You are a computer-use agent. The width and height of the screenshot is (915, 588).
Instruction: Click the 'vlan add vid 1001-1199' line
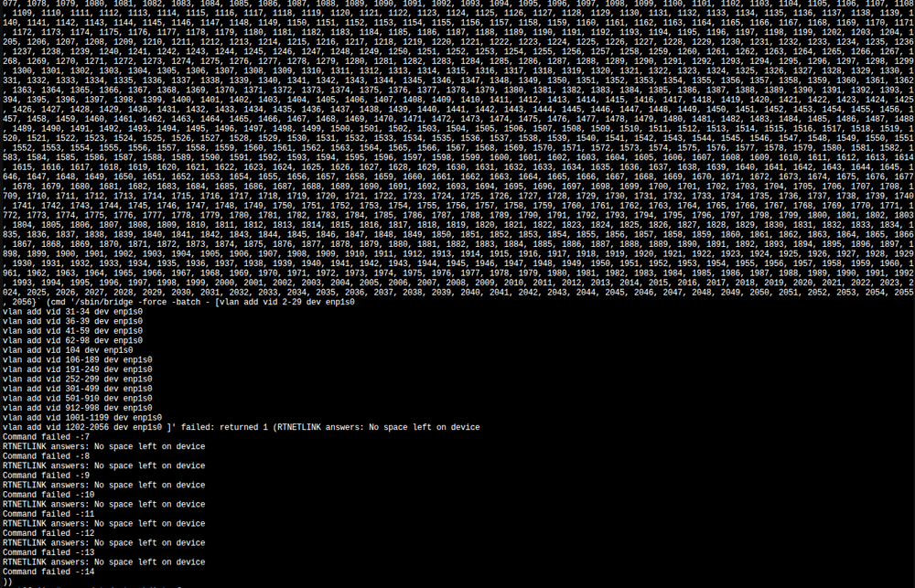click(x=82, y=418)
